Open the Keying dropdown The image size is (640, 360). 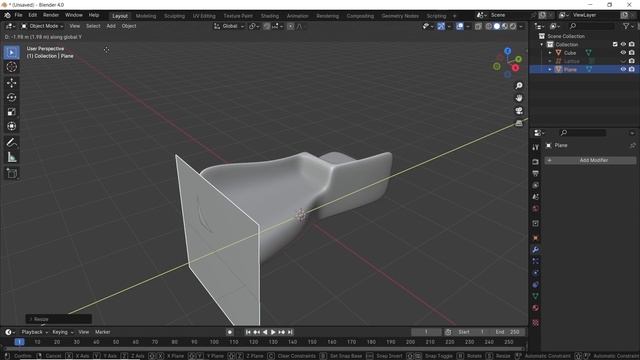click(x=62, y=332)
